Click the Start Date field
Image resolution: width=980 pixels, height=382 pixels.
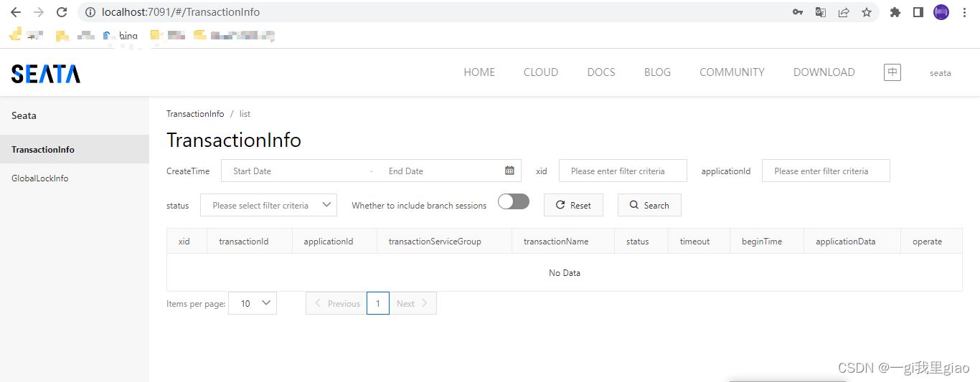(294, 171)
